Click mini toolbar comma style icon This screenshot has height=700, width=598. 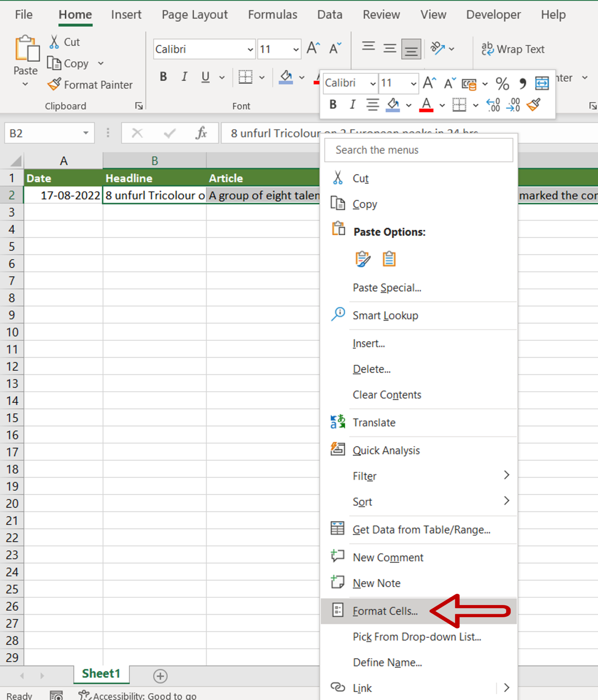click(522, 83)
